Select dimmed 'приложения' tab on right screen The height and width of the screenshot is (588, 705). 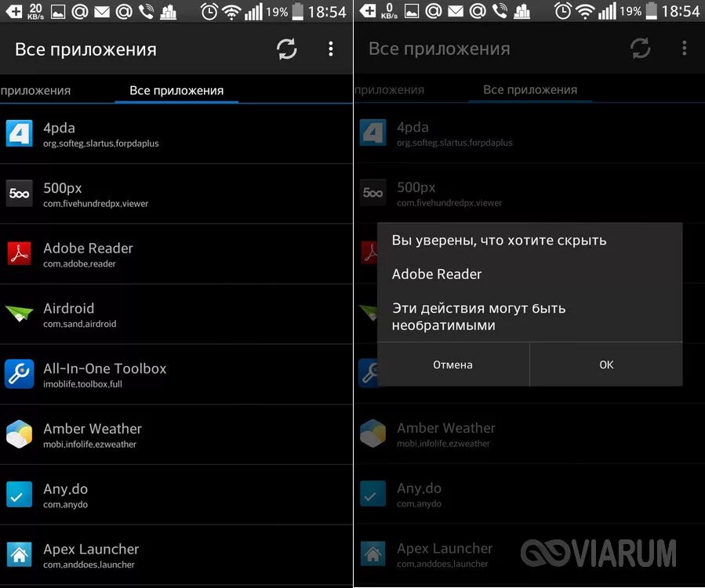pyautogui.click(x=390, y=89)
